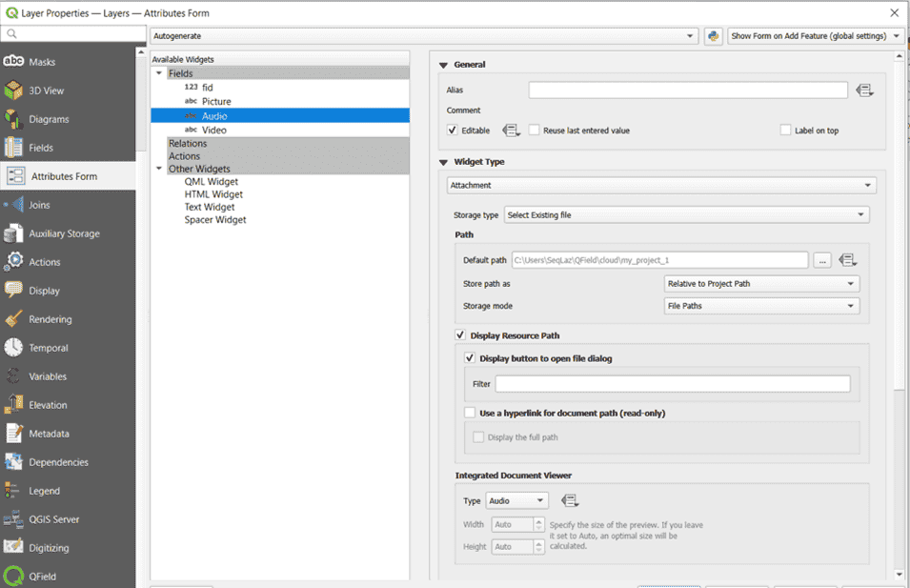Viewport: 910px width, 588px height.
Task: Click Show Form on Add Feature button
Action: [x=816, y=36]
